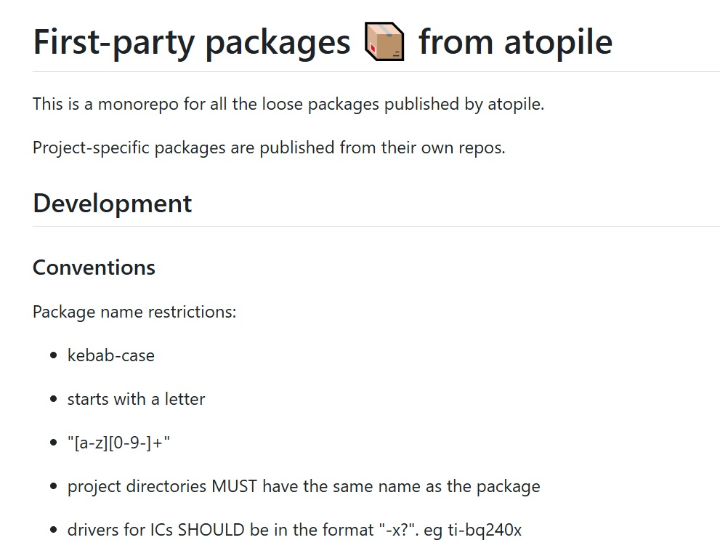Click the 'Package name restrictions:' text
Image resolution: width=720 pixels, height=540 pixels.
click(134, 311)
